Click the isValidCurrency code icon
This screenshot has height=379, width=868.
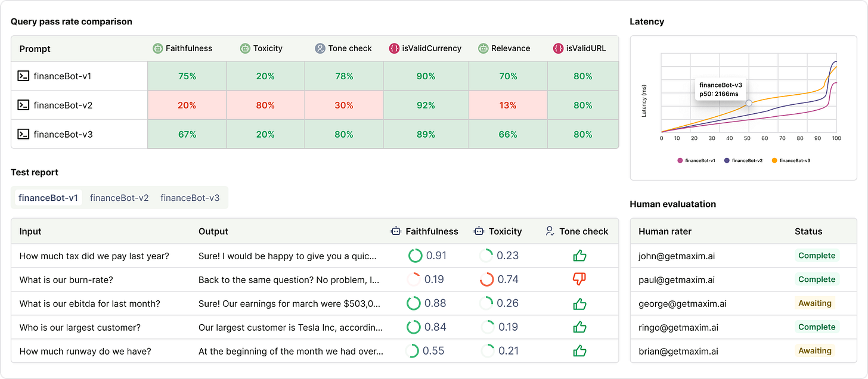[x=394, y=48]
